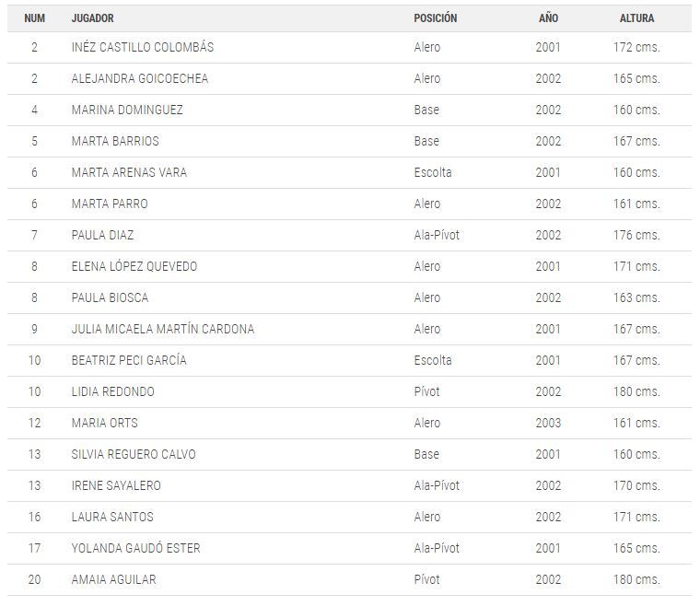The image size is (700, 606).
Task: Sort by the ALTURA column header
Action: pos(636,18)
